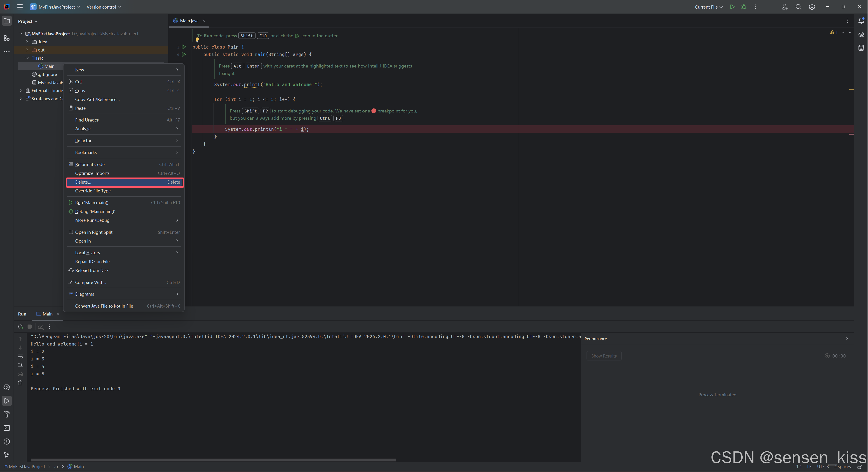Screen dimensions: 868x472
Task: Open editor tab options ellipsis
Action: [x=847, y=21]
